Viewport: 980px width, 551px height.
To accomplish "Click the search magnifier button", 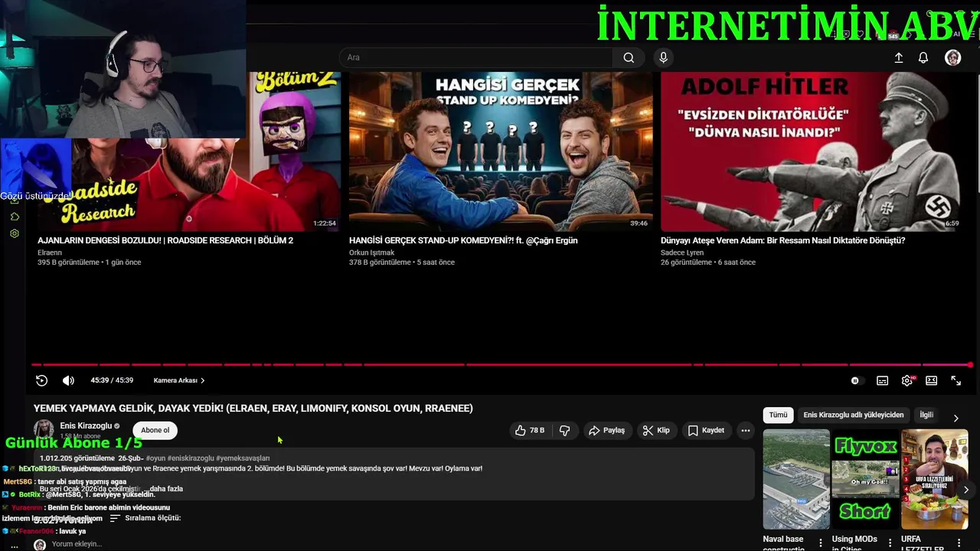I will coord(629,57).
